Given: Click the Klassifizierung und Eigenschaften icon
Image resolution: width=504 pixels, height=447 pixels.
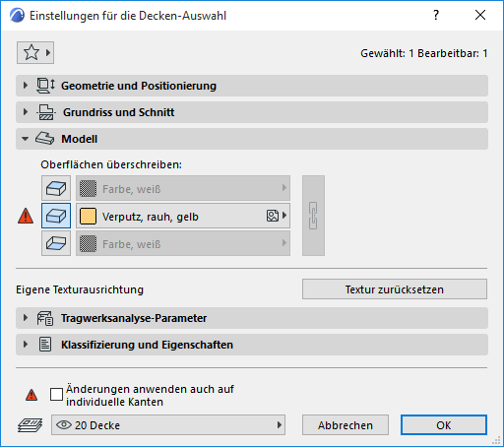Looking at the screenshot, I should [45, 345].
